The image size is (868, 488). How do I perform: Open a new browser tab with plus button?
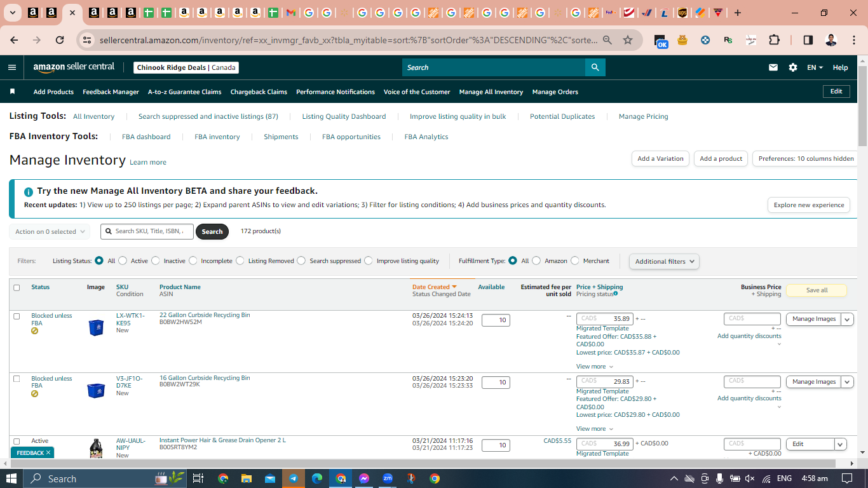[738, 13]
